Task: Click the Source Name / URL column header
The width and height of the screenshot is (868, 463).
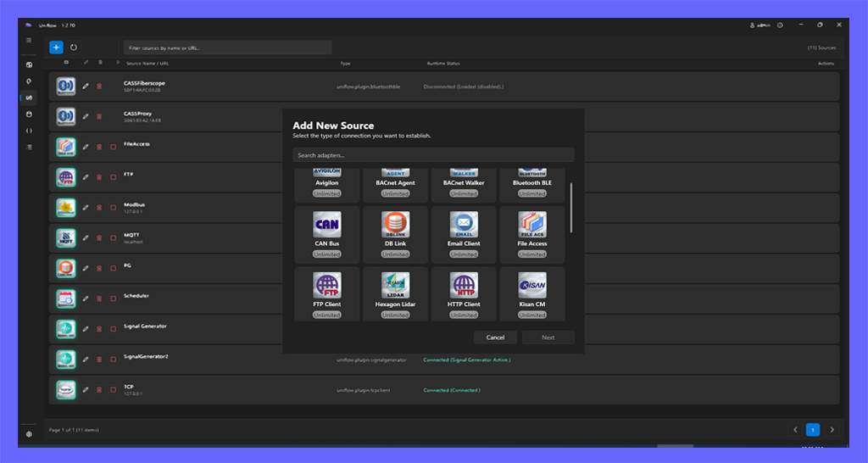Action: point(147,63)
